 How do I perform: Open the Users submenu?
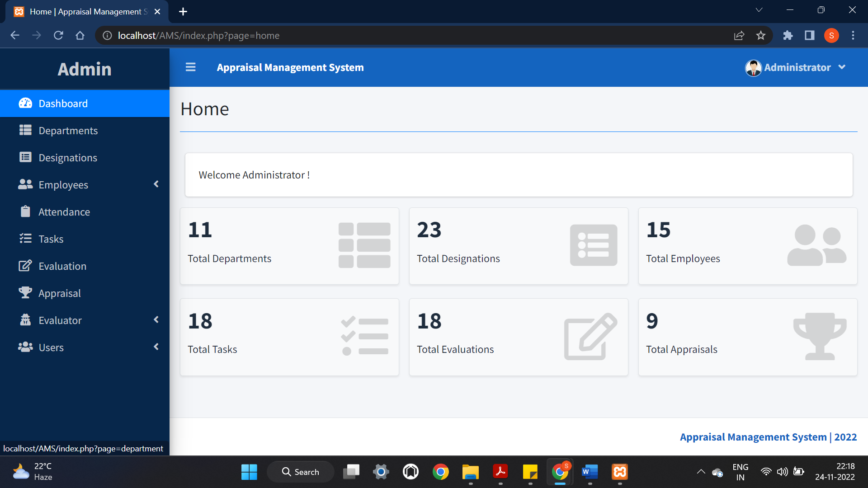(156, 347)
